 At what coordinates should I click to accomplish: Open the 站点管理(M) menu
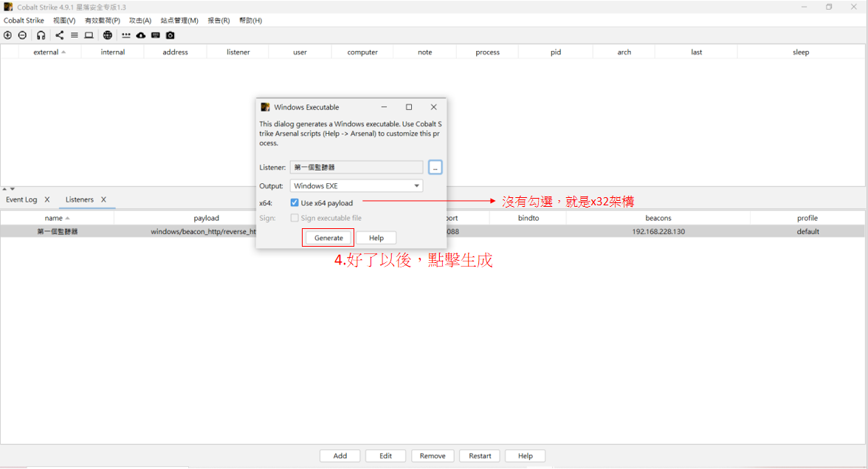[179, 21]
